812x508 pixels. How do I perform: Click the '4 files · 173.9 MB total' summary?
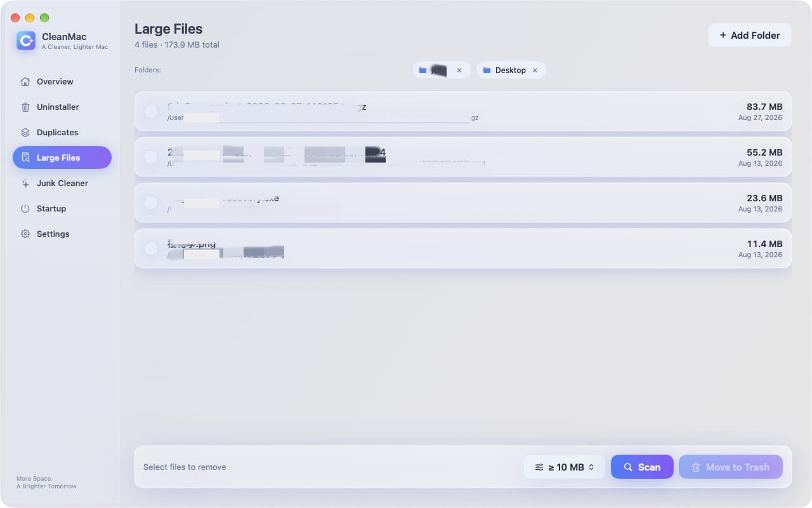pos(177,45)
